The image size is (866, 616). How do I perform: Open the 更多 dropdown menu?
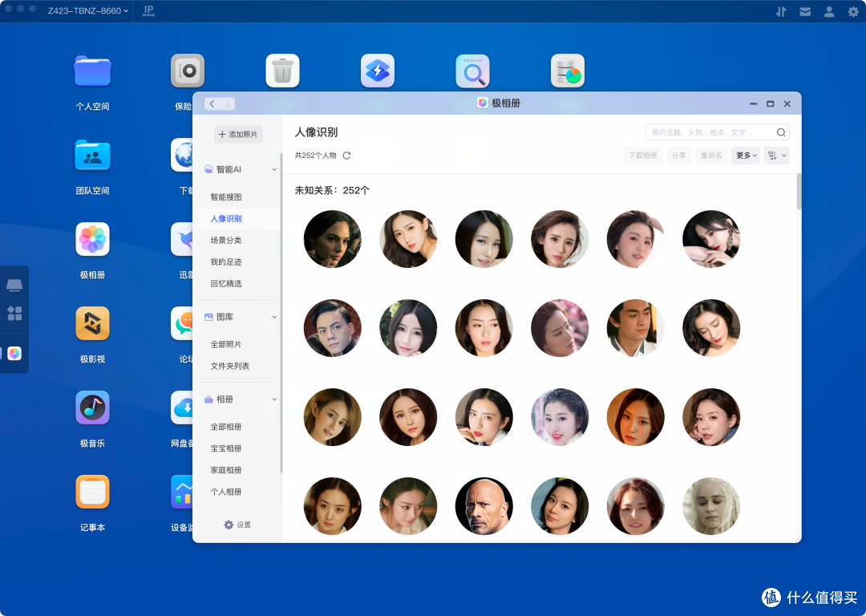746,156
